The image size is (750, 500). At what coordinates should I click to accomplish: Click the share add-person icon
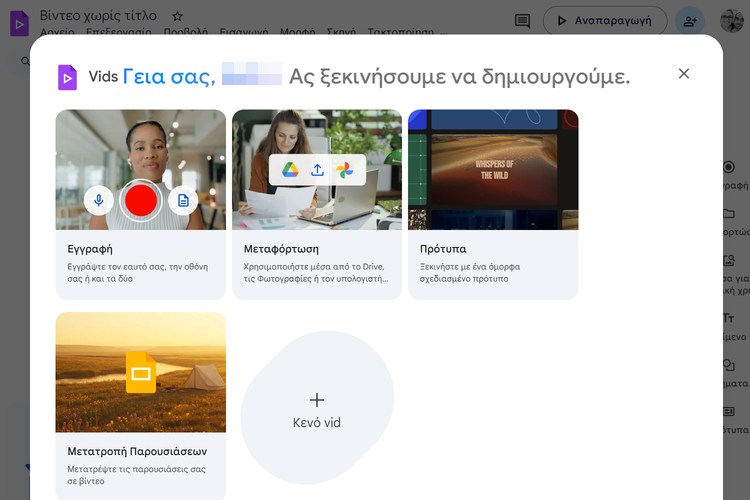(x=689, y=20)
